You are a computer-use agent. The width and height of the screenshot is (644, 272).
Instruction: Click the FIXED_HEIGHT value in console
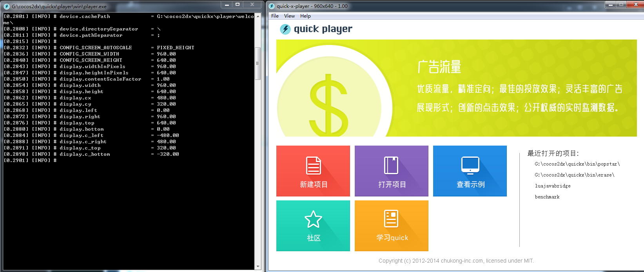pos(176,48)
